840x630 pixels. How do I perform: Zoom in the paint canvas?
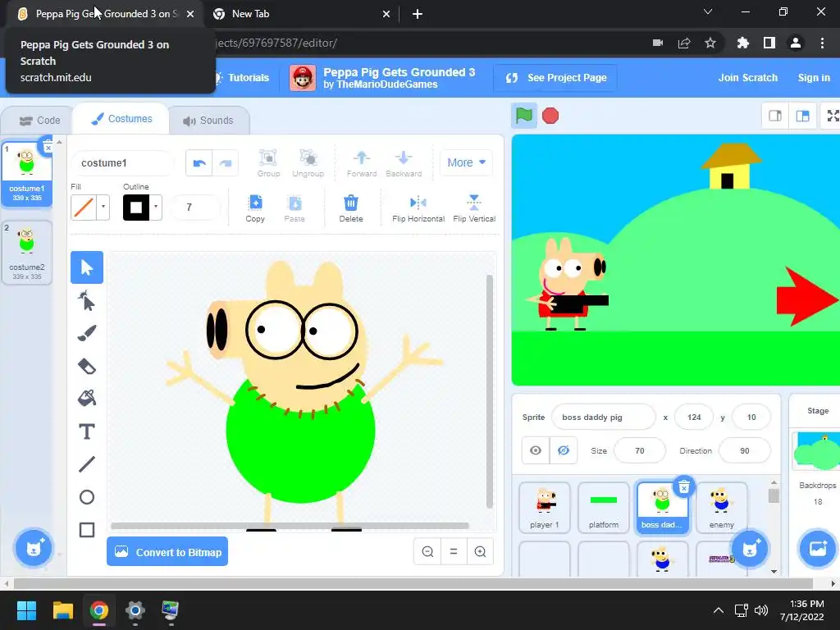[480, 552]
